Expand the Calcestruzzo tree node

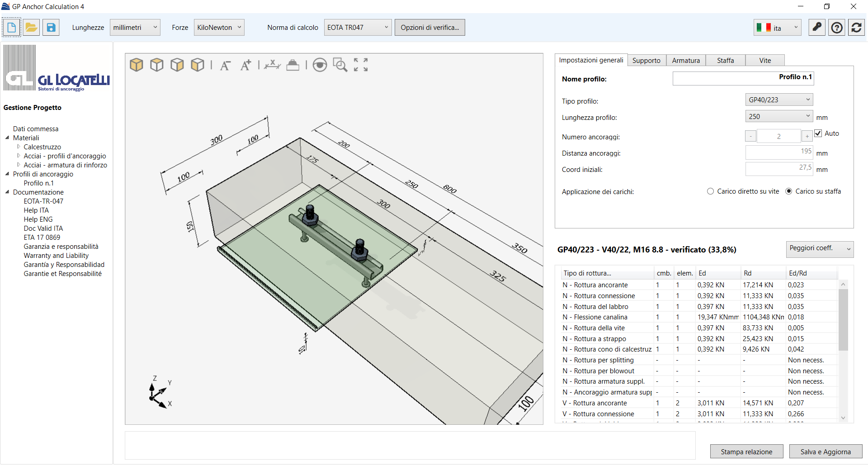click(x=19, y=147)
